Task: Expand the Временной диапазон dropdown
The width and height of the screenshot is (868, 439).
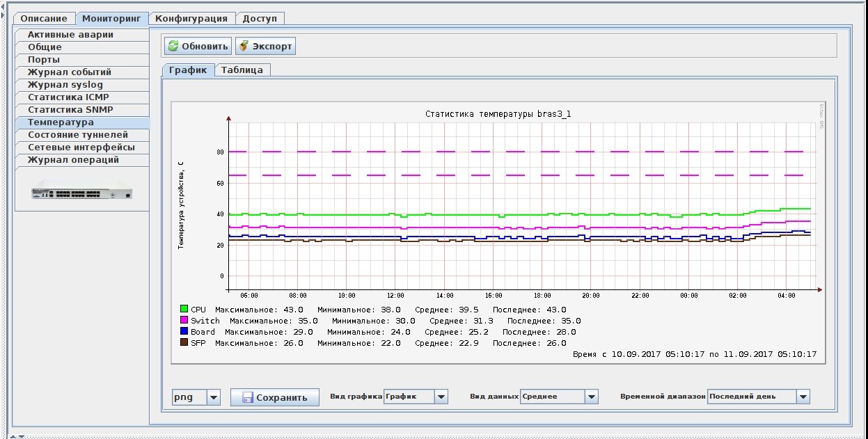Action: [x=803, y=397]
